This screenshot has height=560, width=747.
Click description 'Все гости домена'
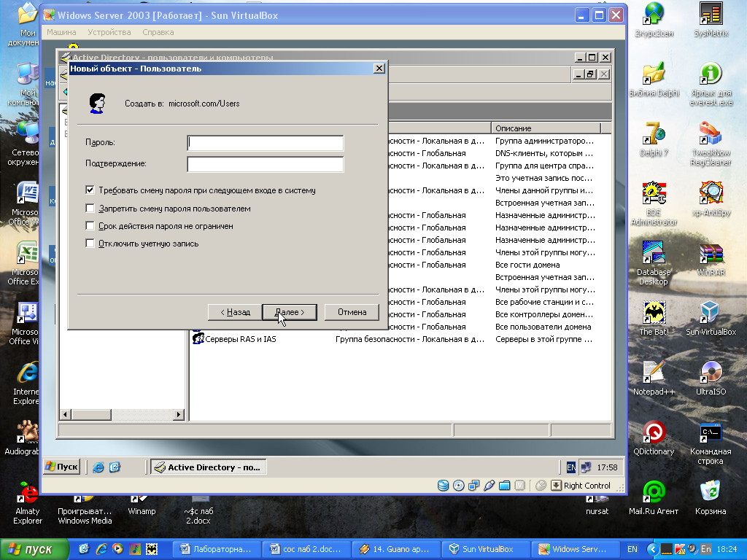(x=527, y=265)
